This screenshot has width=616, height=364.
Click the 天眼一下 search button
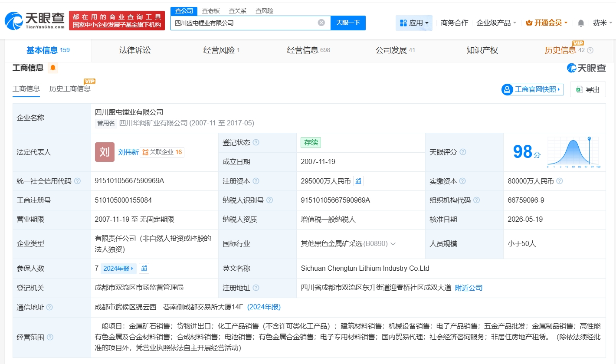[348, 23]
